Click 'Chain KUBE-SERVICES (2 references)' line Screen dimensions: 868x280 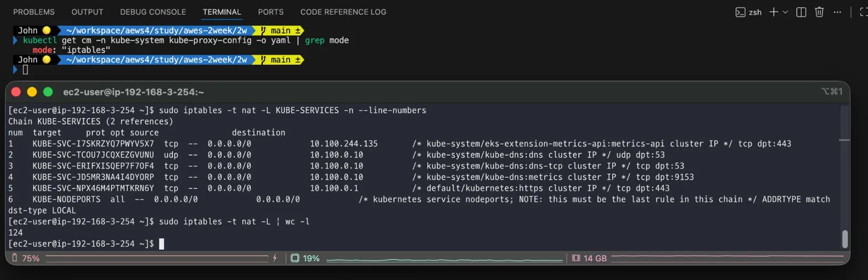[x=90, y=122]
